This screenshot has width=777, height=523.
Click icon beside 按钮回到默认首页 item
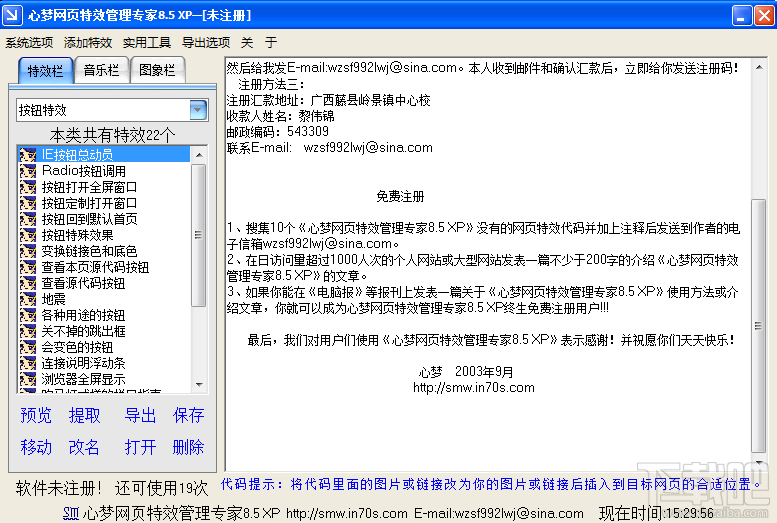pos(28,219)
